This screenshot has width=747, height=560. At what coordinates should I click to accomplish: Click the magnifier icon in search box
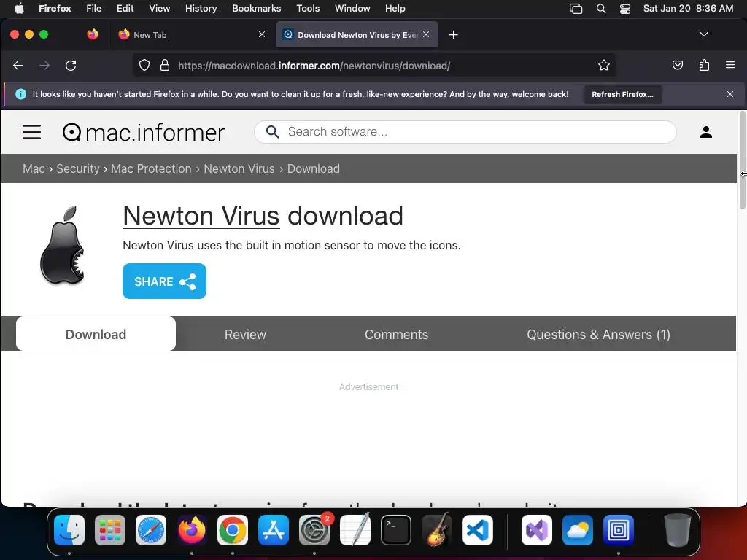click(273, 131)
